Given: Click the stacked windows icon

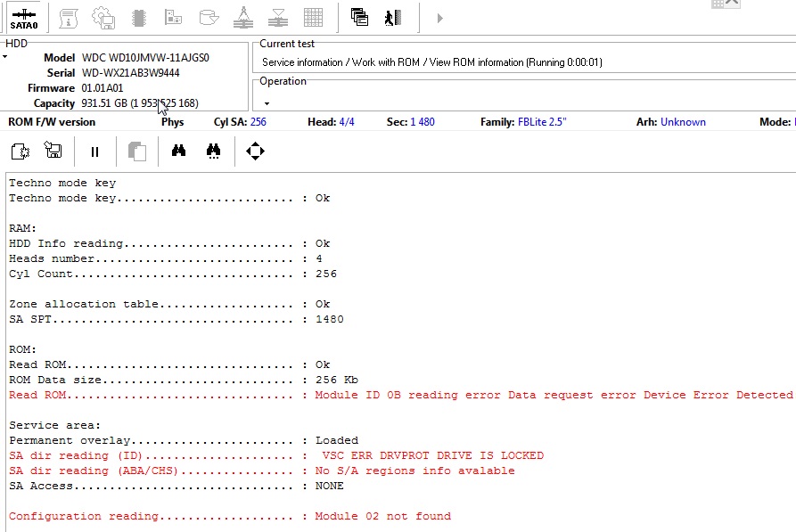Looking at the screenshot, I should (x=359, y=17).
